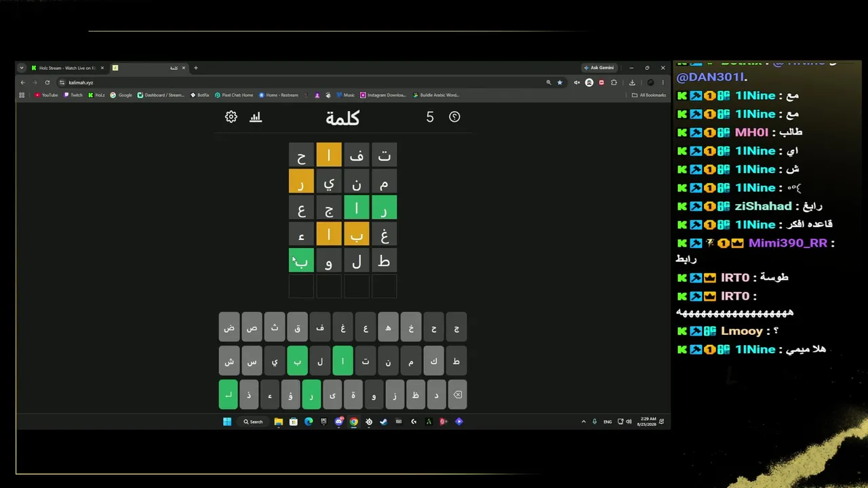Open the apps grid in bookmarks bar

pyautogui.click(x=22, y=95)
